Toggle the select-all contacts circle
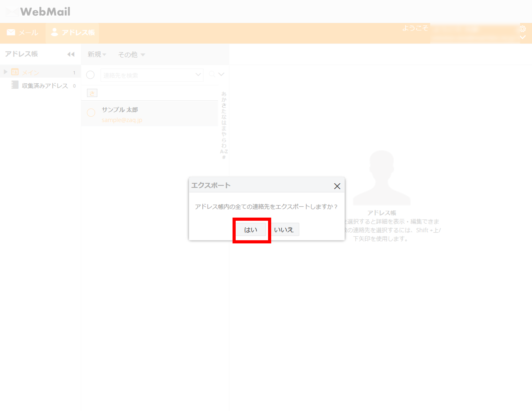 (x=90, y=75)
